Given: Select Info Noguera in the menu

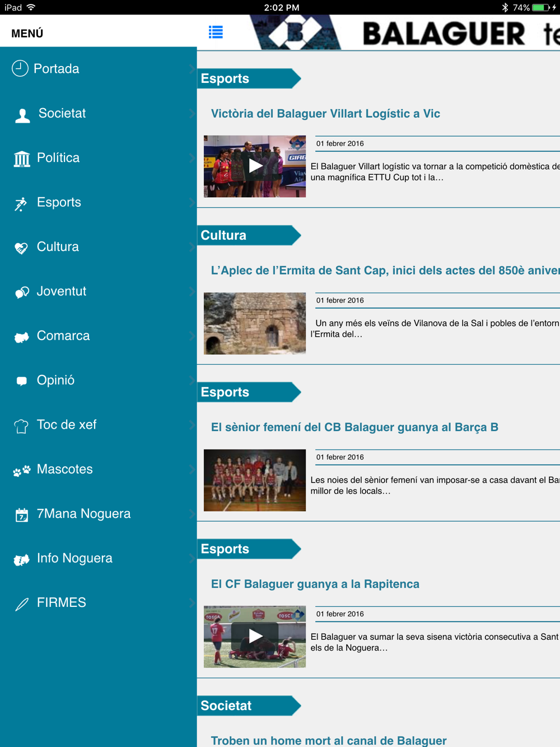Looking at the screenshot, I should click(98, 558).
